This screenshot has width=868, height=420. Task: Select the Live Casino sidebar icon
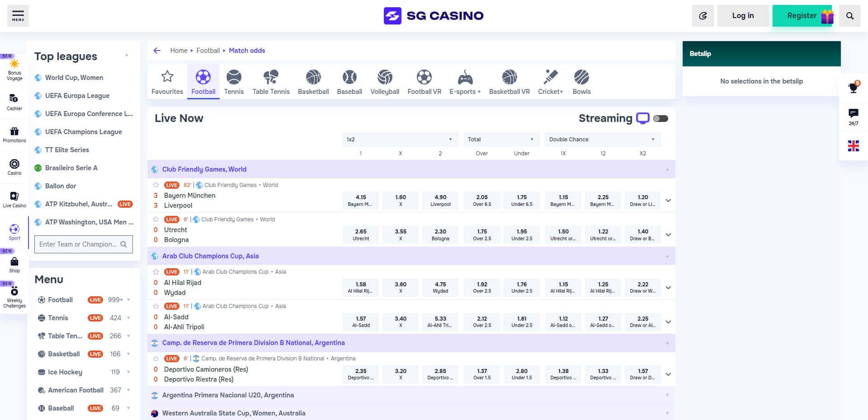(14, 198)
